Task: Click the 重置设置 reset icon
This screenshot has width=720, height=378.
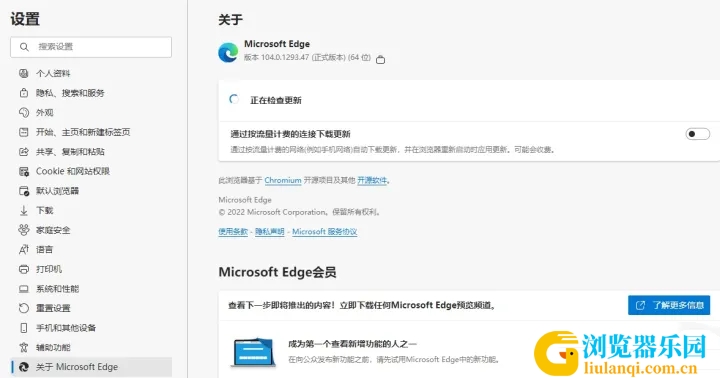Action: (x=23, y=308)
